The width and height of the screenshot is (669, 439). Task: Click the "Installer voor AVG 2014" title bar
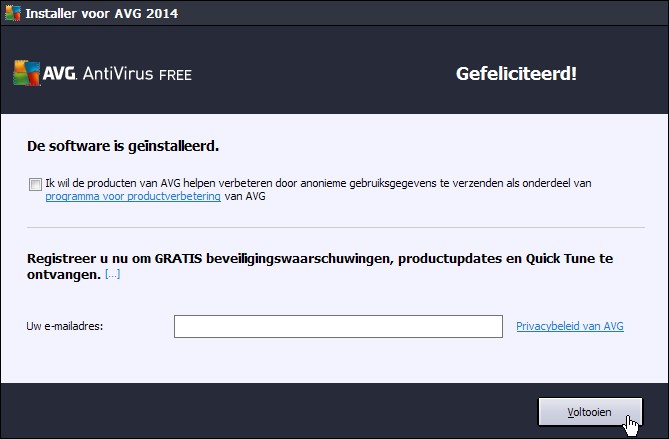(x=90, y=12)
